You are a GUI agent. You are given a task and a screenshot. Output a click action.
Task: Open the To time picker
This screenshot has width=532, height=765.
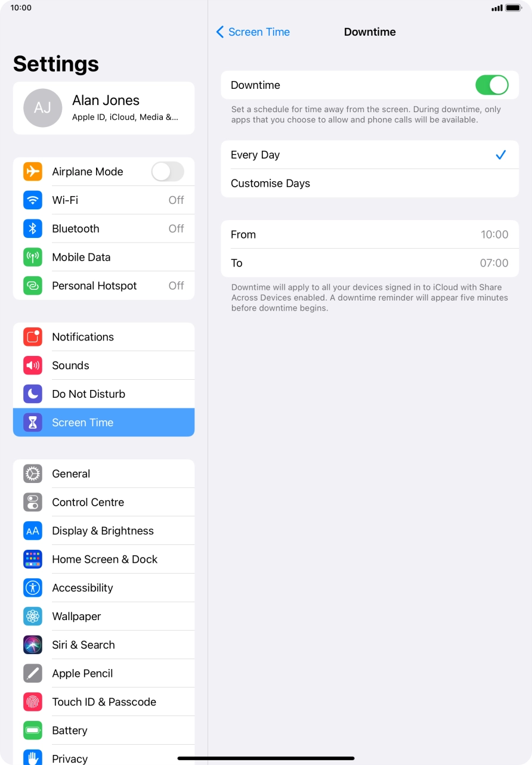pos(370,263)
